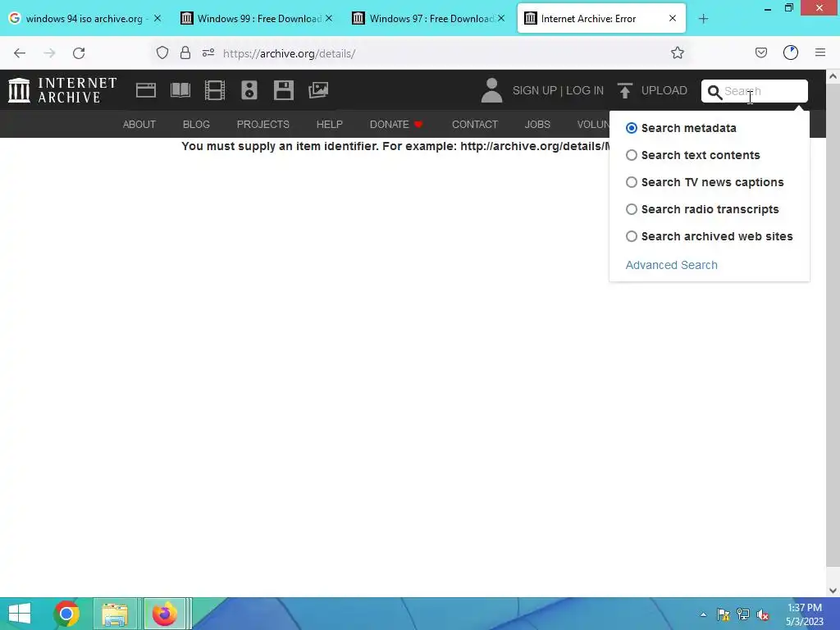
Task: Close the Windows 97 tab
Action: 501,18
